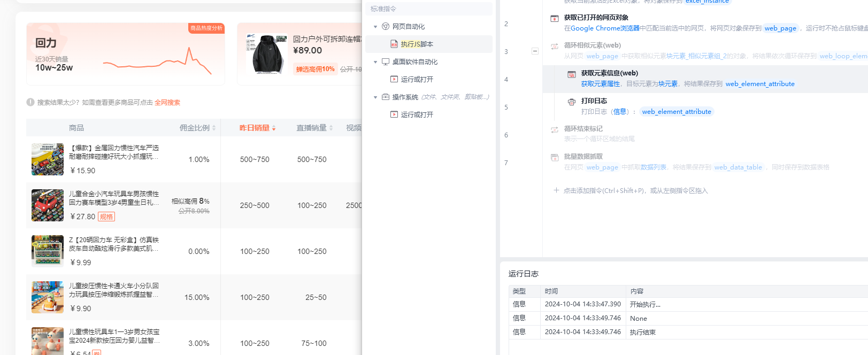Click the 打印日志 printer icon
This screenshot has height=355, width=868.
point(572,102)
